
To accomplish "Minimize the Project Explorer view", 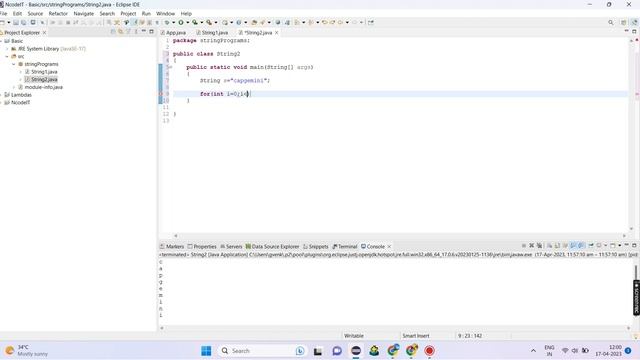I will pos(144,31).
